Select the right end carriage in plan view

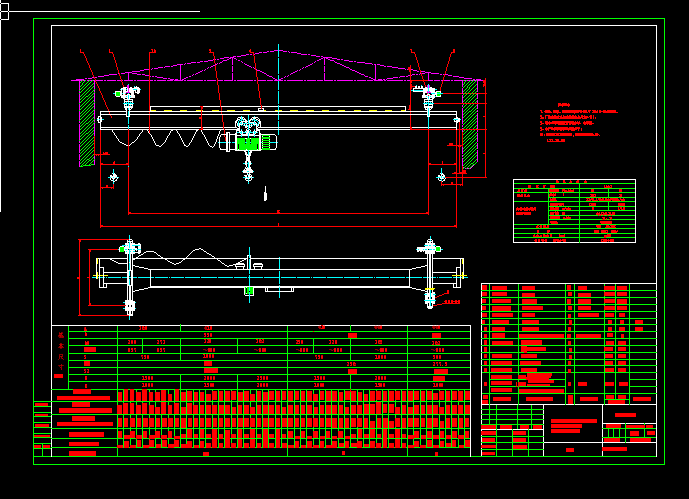pyautogui.click(x=430, y=270)
